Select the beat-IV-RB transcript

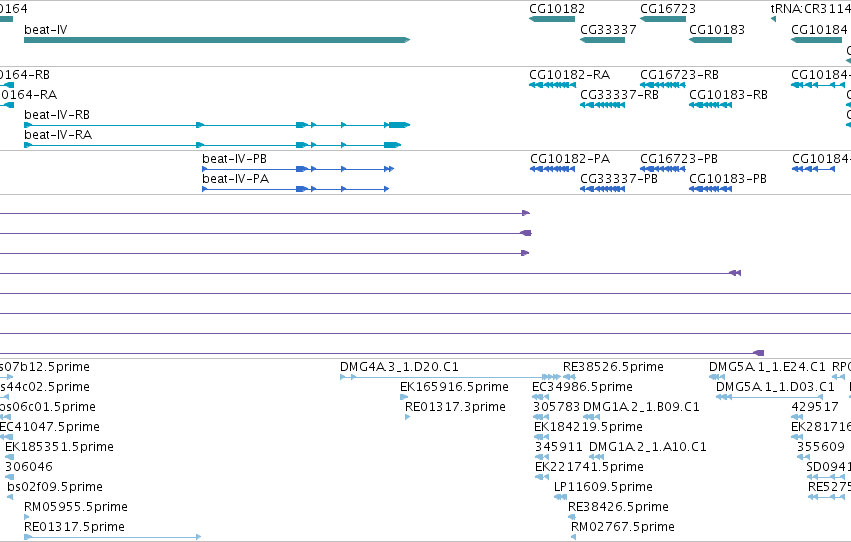pos(217,125)
